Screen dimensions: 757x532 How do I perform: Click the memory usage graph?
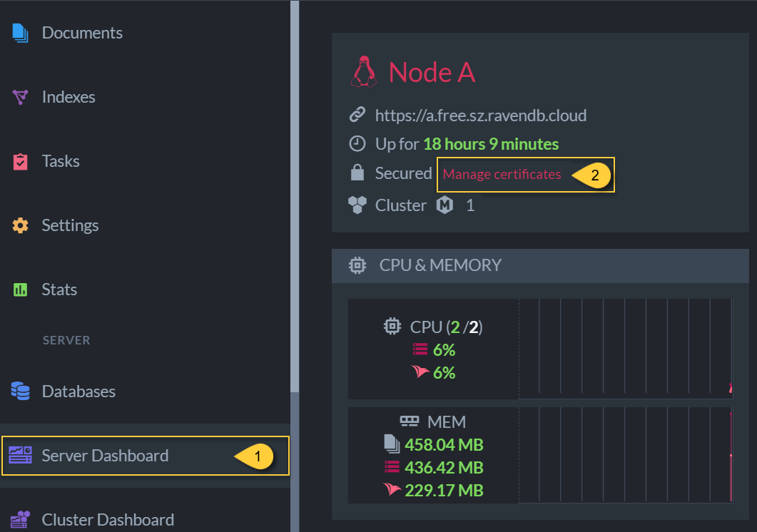coord(626,455)
